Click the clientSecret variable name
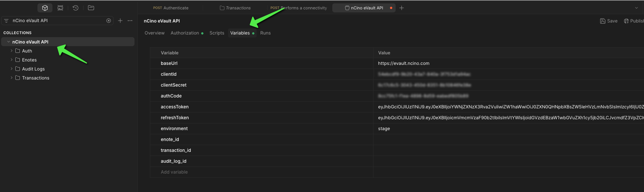Image resolution: width=644 pixels, height=192 pixels. [173, 85]
